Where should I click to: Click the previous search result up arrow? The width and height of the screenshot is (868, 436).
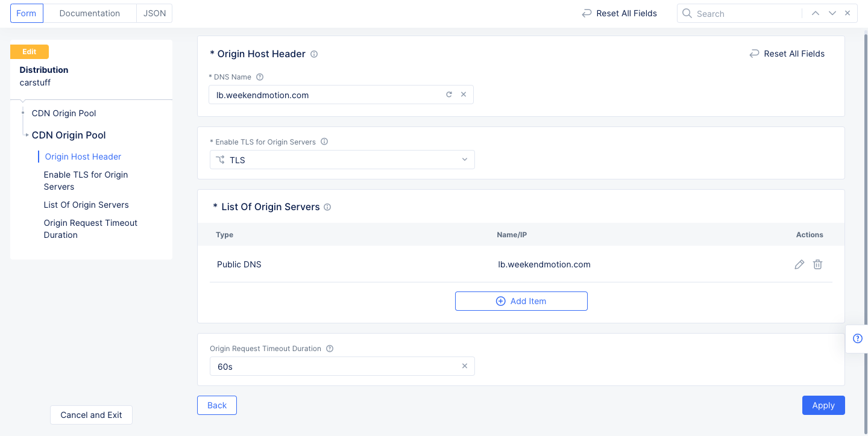point(816,13)
